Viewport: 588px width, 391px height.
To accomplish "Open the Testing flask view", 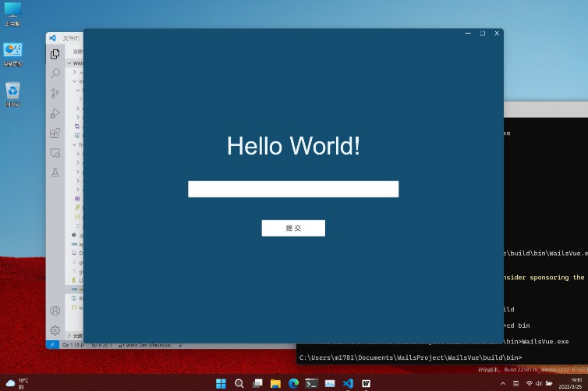I will click(x=55, y=172).
